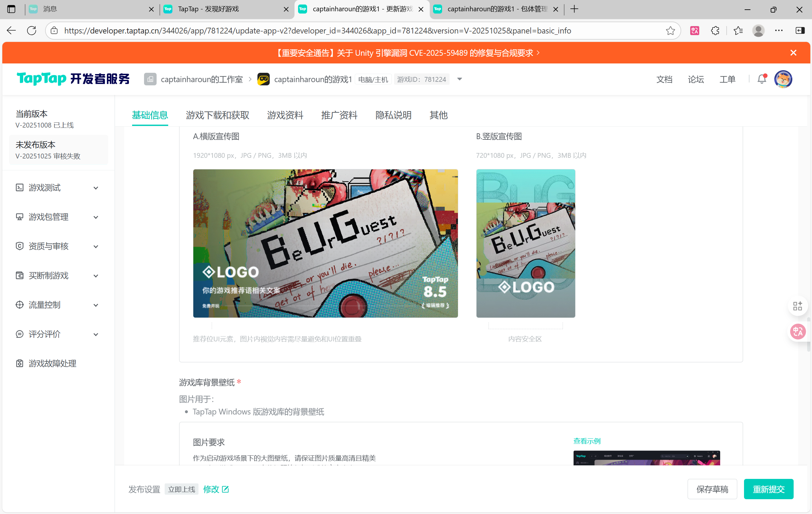Screen dimensions: 812x514
Task: Open the 隐私说明 tab
Action: [x=393, y=115]
